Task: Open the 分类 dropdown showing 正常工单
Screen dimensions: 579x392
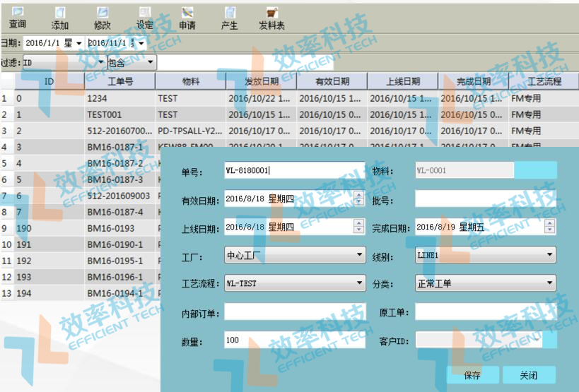Action: [549, 284]
